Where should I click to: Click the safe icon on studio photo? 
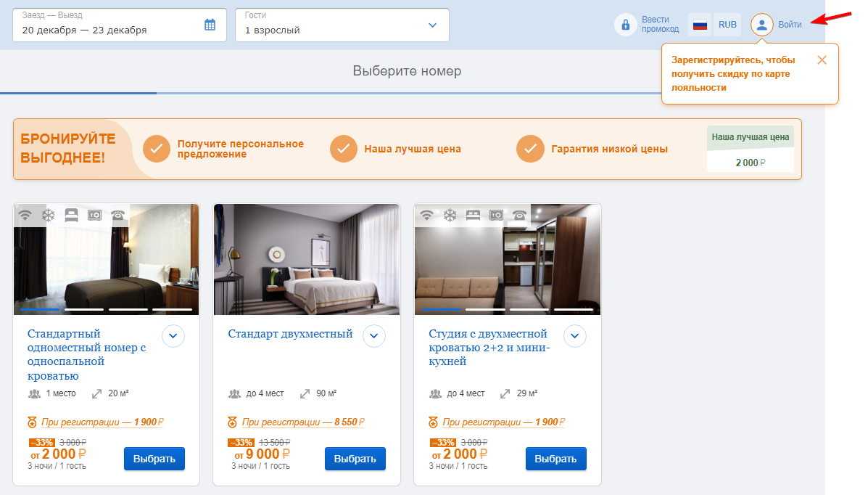[496, 215]
